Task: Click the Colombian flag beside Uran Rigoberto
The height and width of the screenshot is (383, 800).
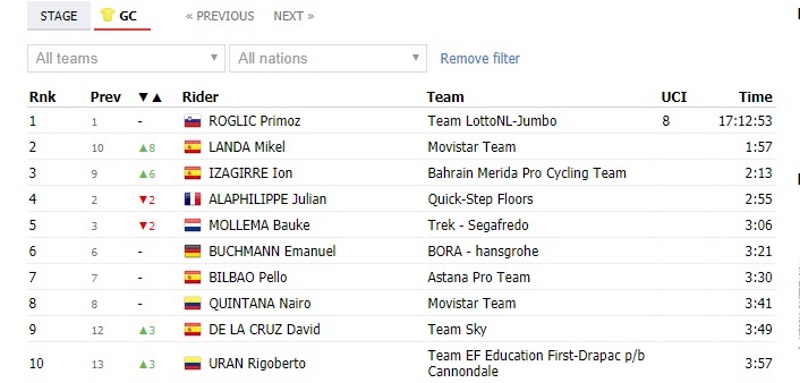Action: (192, 363)
